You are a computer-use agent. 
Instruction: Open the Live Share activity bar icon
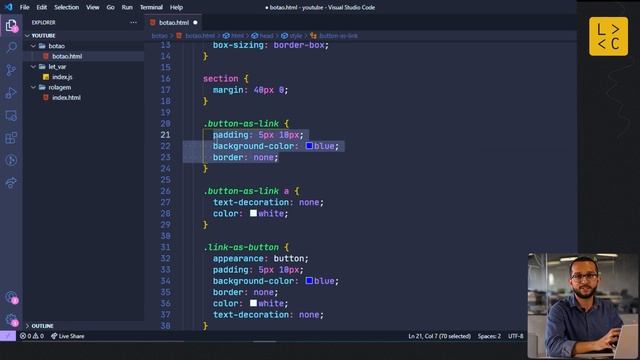coord(11,182)
